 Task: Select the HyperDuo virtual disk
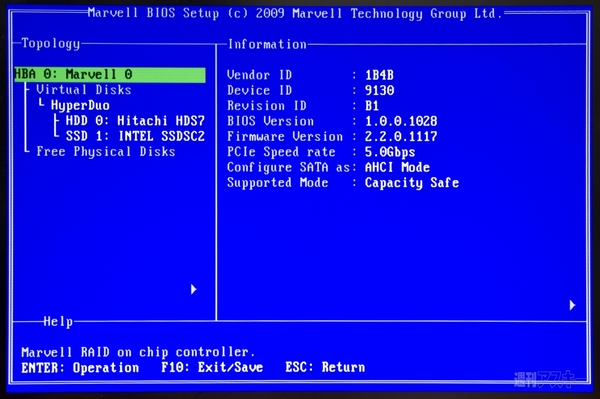80,106
